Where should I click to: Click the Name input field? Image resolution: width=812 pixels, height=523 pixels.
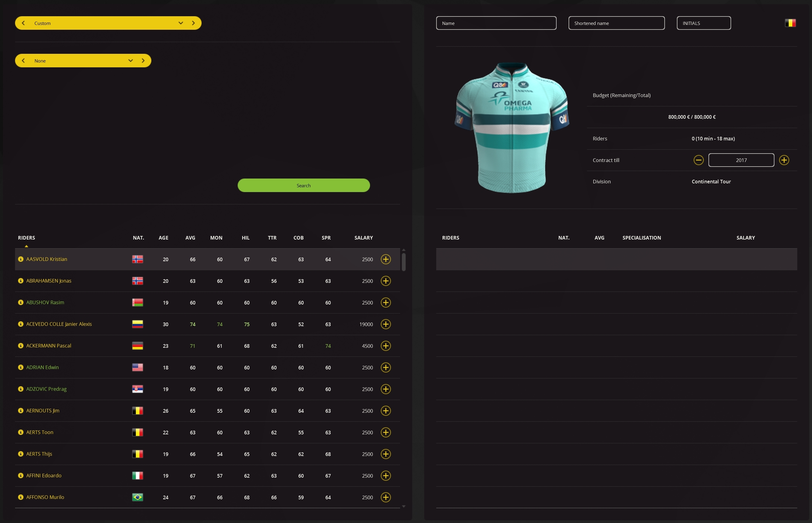(496, 23)
